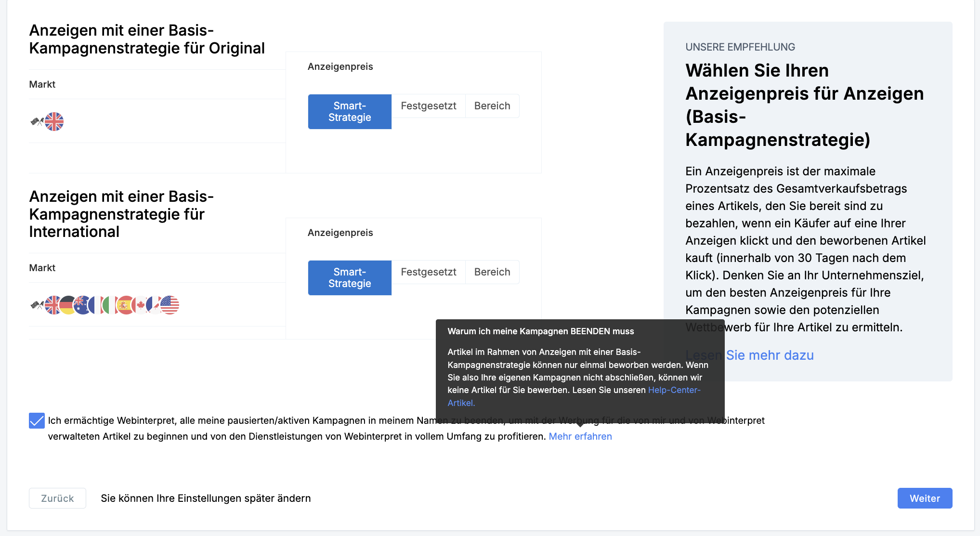Choose Bereich for Original campaign
Screen dimensions: 980x536
[492, 106]
